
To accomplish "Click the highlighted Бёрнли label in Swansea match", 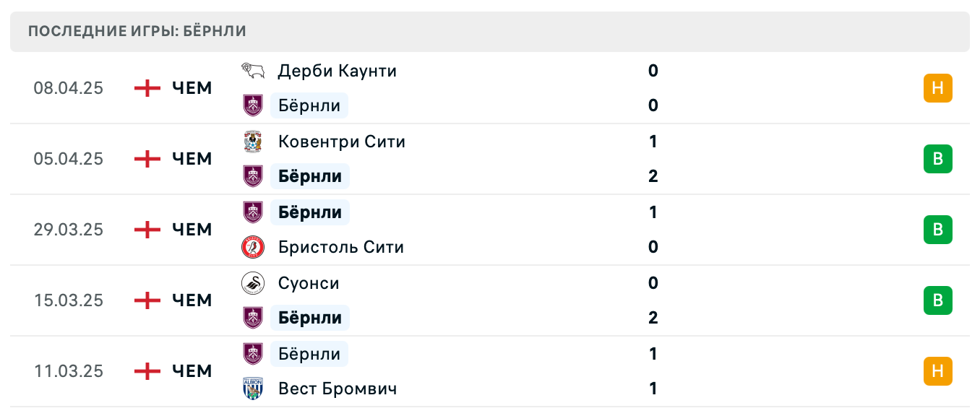I will tap(309, 317).
